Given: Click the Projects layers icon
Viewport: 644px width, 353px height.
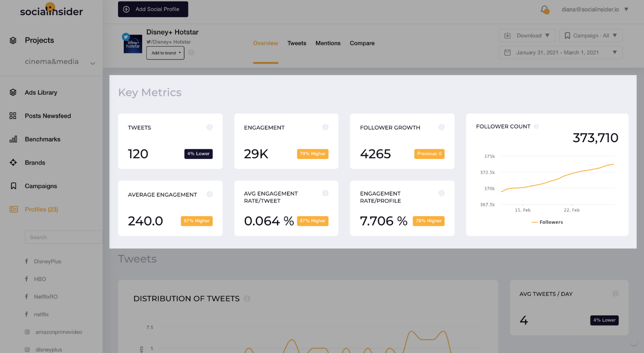Looking at the screenshot, I should (x=13, y=40).
